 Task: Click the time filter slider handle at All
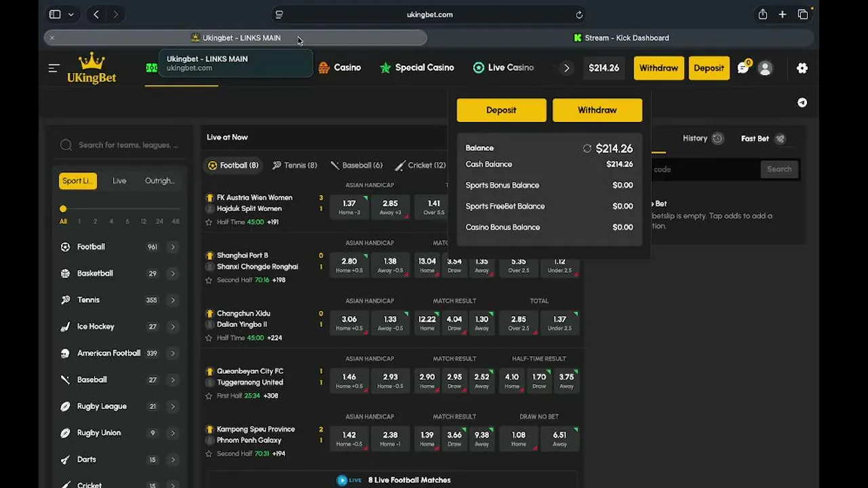point(63,209)
